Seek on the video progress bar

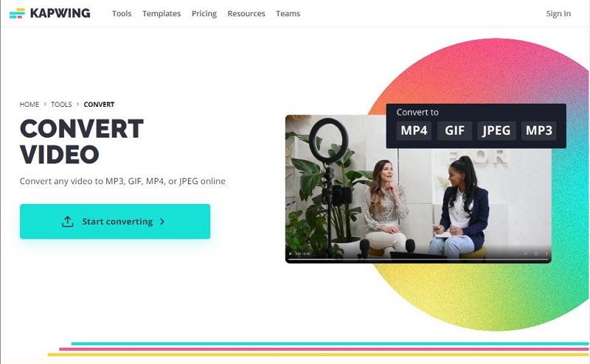coord(418,259)
